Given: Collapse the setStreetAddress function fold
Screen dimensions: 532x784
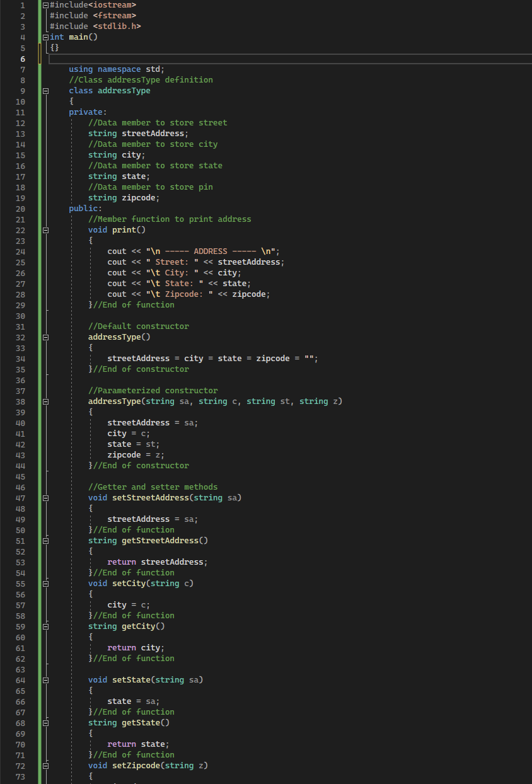Looking at the screenshot, I should [44, 497].
